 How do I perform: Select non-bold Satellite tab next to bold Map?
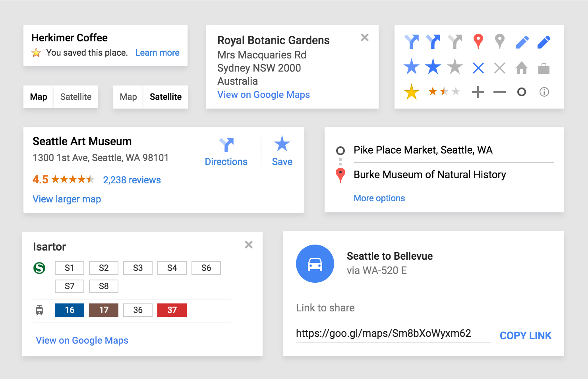tap(76, 97)
